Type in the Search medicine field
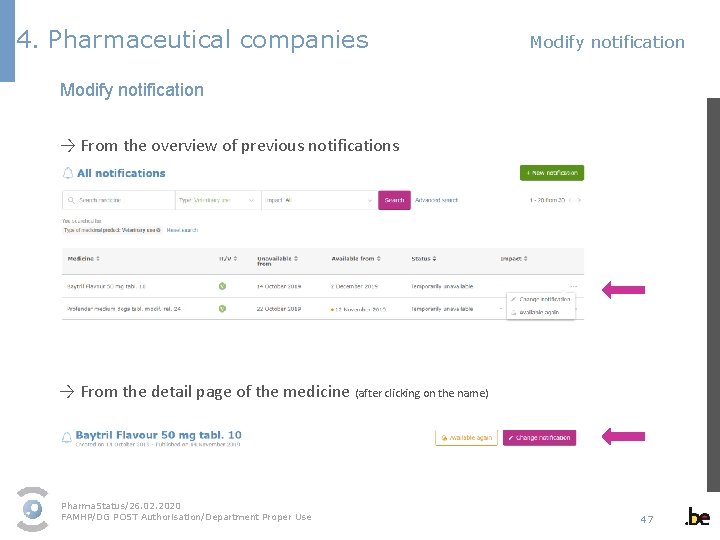 click(120, 200)
